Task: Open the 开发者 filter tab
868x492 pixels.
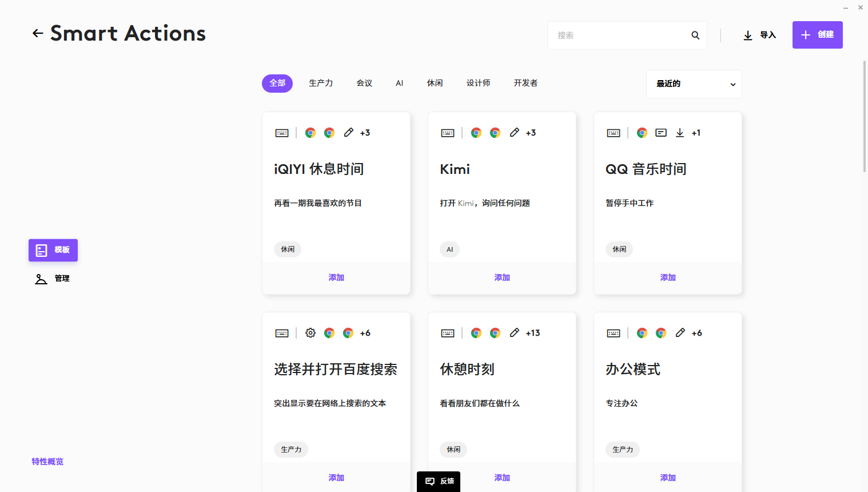Action: 525,84
